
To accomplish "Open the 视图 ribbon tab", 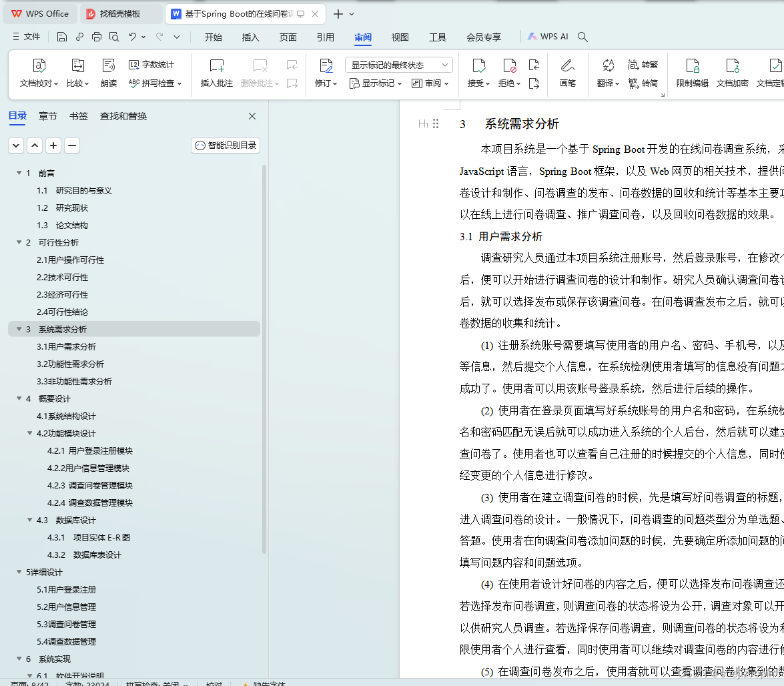I will 400,37.
